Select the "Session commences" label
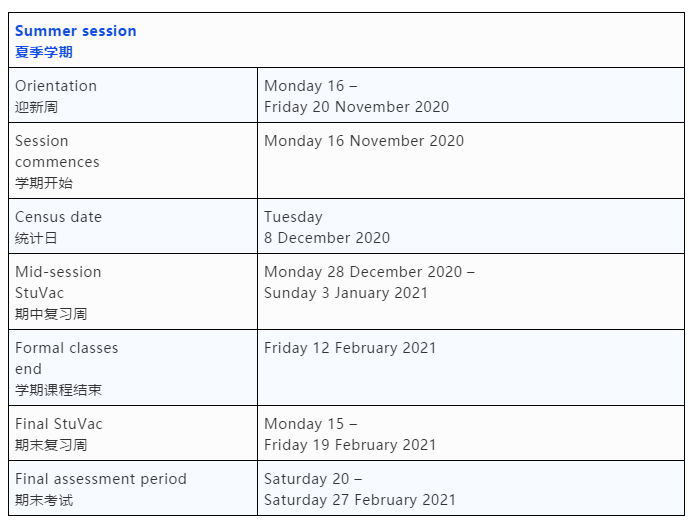Viewport: 700px width, 529px height. click(x=57, y=151)
